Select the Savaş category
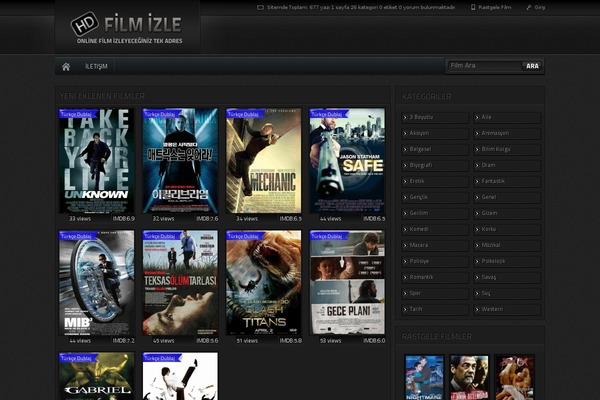 point(507,277)
